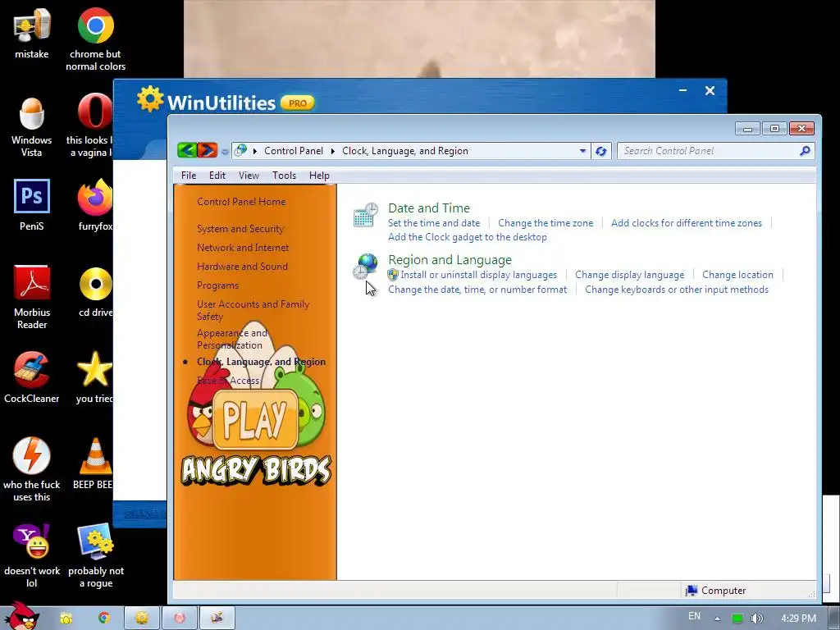Click Change location link
The image size is (840, 630).
737,275
